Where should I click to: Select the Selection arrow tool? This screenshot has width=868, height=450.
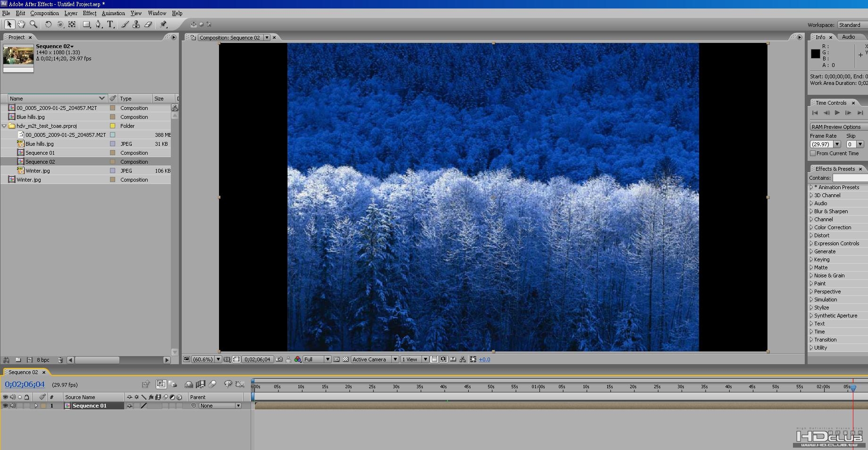(9, 25)
